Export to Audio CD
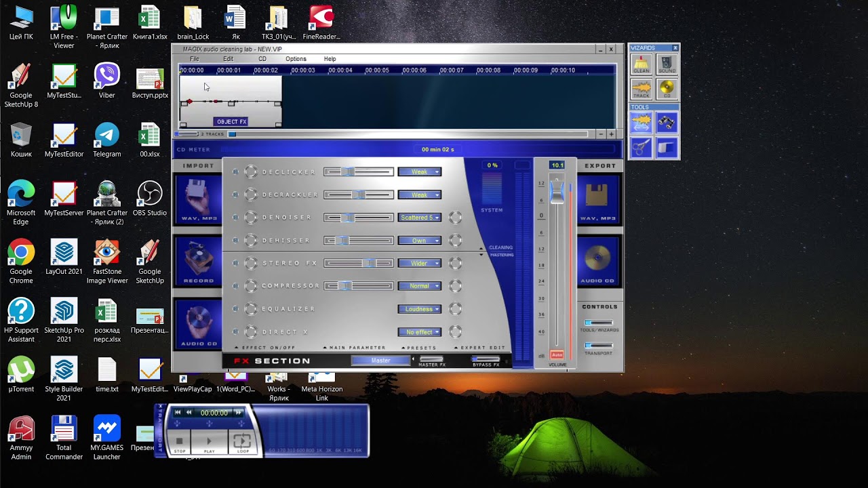Image resolution: width=868 pixels, height=488 pixels. point(599,262)
